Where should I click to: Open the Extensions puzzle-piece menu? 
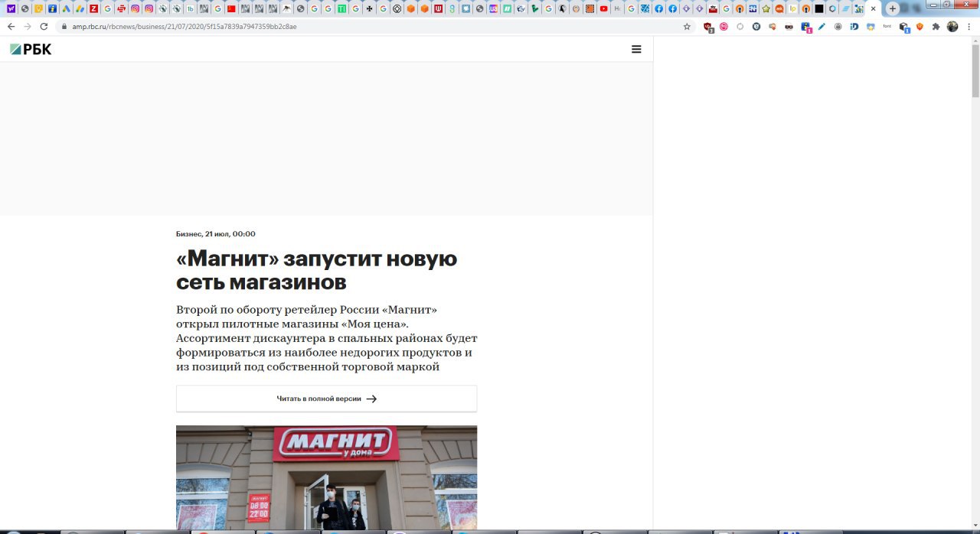coord(936,26)
